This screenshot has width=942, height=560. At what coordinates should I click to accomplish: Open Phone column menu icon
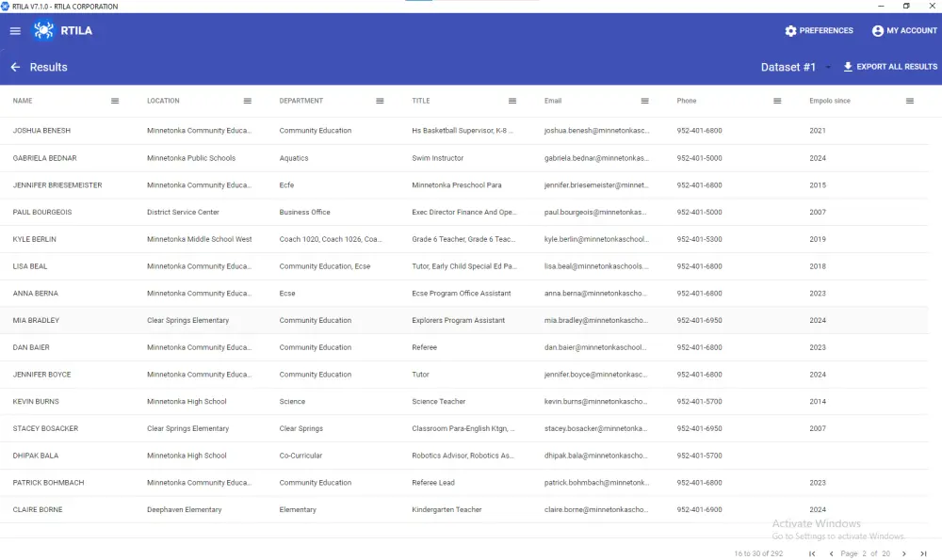777,101
